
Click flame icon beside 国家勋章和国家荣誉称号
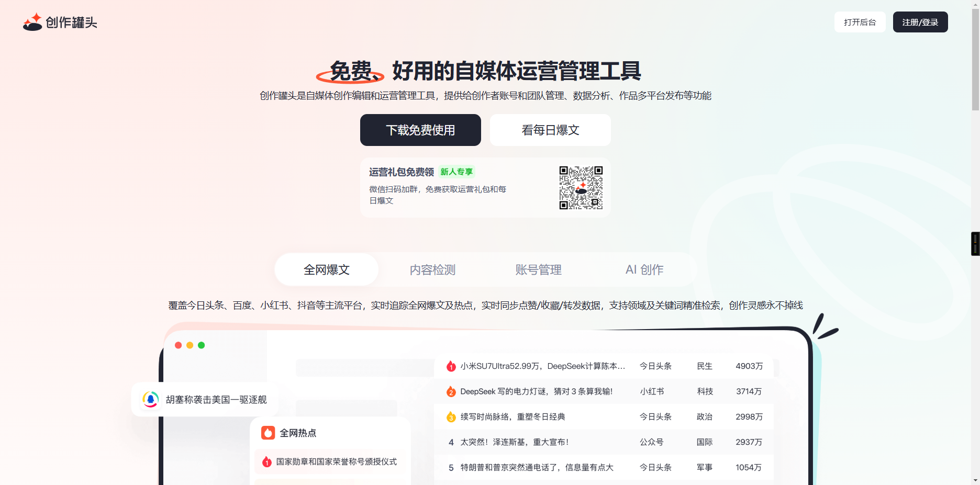(267, 462)
